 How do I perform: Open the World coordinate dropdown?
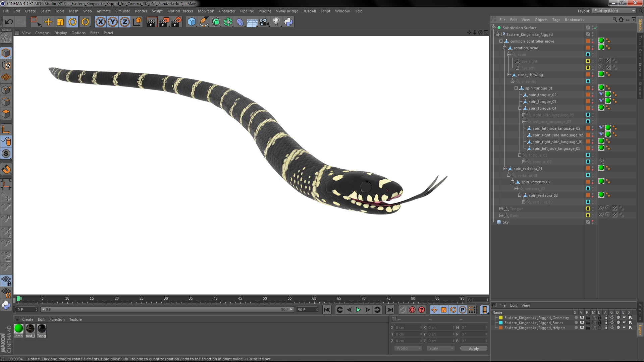click(x=408, y=348)
